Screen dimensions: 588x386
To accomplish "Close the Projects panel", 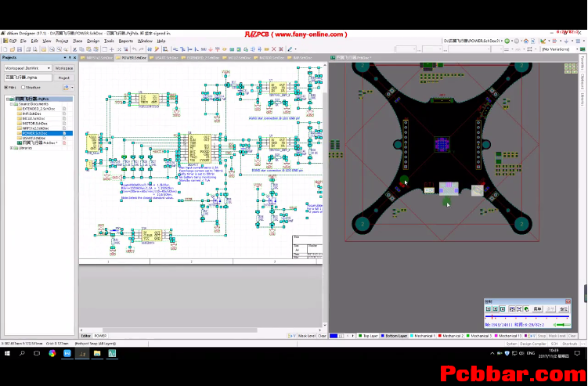I will pyautogui.click(x=74, y=58).
